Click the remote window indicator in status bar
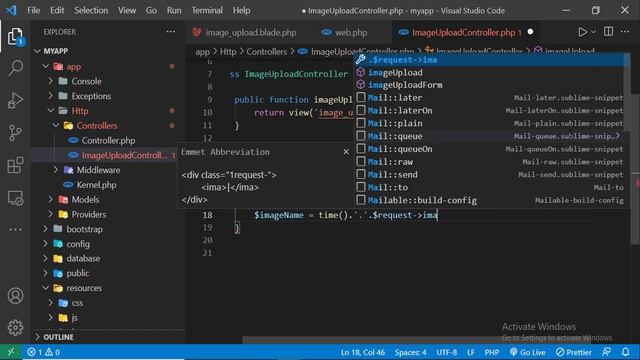This screenshot has height=360, width=640. 11,352
